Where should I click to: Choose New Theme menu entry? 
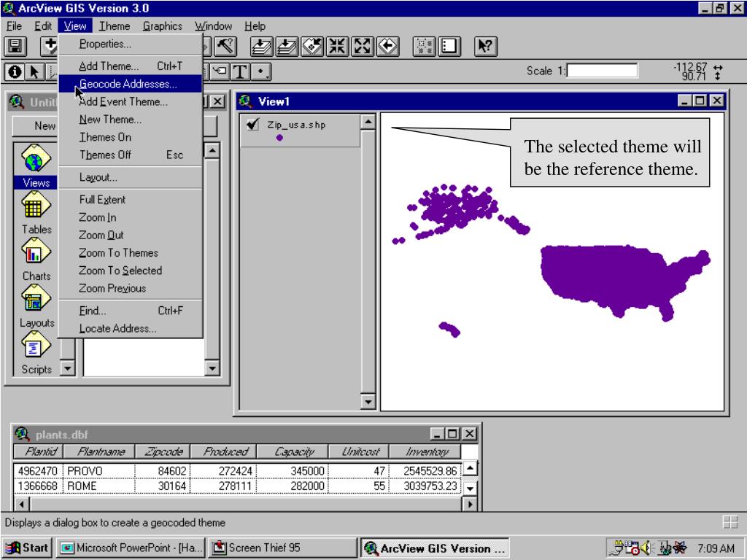(x=130, y=119)
